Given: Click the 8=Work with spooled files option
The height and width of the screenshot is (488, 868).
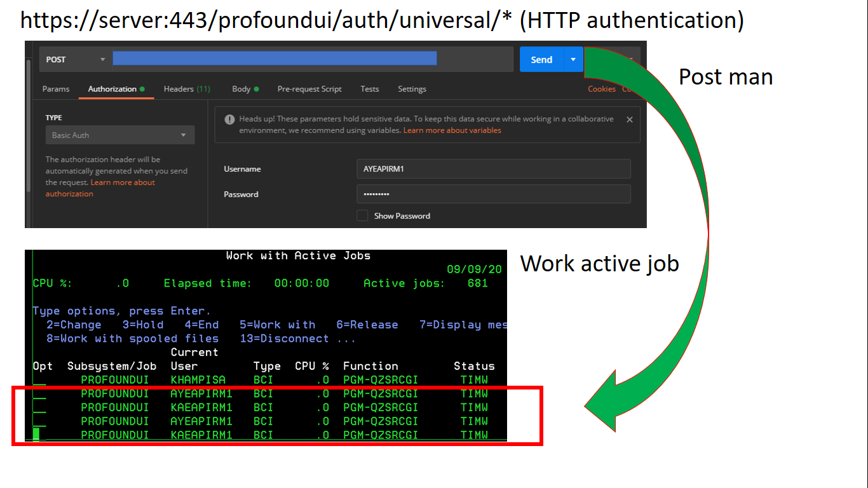Looking at the screenshot, I should 132,339.
